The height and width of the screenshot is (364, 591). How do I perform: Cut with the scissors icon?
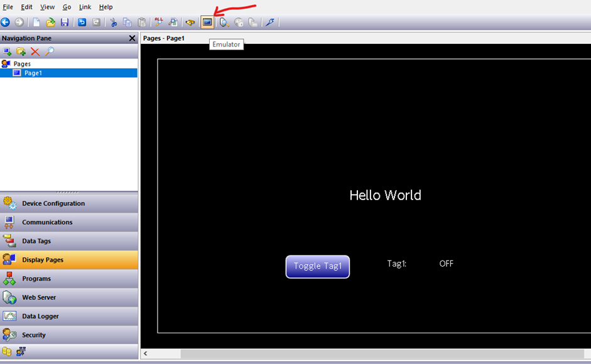113,22
